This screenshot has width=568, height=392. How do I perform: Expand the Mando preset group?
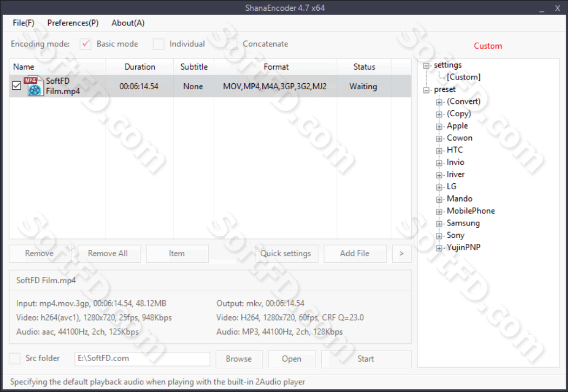coord(439,200)
